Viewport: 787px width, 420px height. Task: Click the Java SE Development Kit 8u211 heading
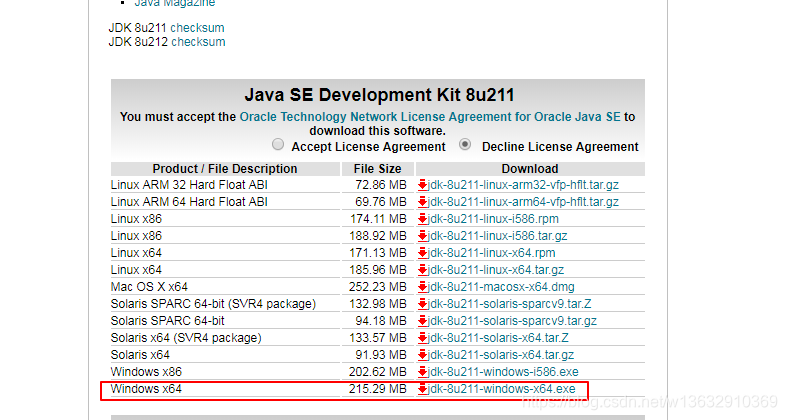[379, 95]
